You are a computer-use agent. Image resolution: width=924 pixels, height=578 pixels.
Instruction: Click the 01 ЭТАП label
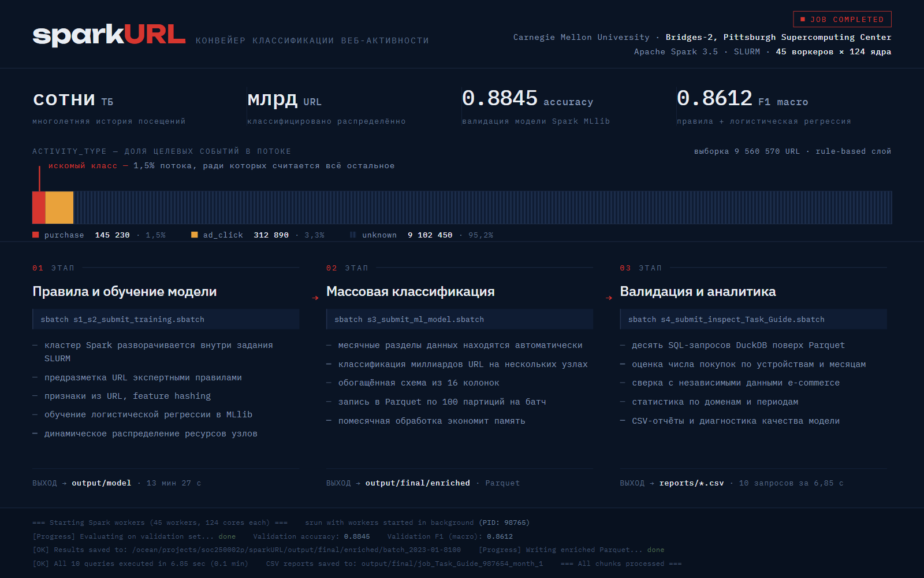click(53, 268)
